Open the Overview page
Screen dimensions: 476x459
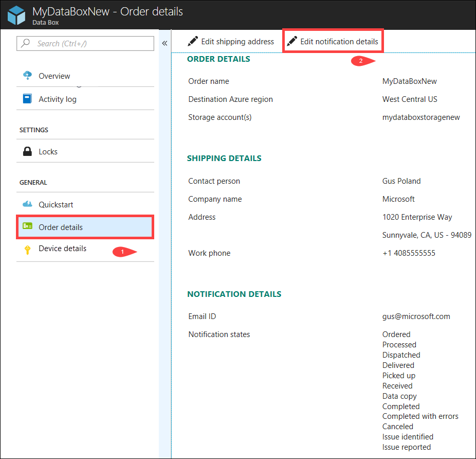[54, 75]
